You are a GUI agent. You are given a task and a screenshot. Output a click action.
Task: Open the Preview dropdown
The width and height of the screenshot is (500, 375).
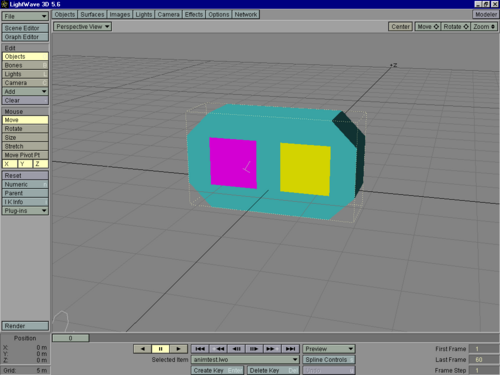(329, 349)
